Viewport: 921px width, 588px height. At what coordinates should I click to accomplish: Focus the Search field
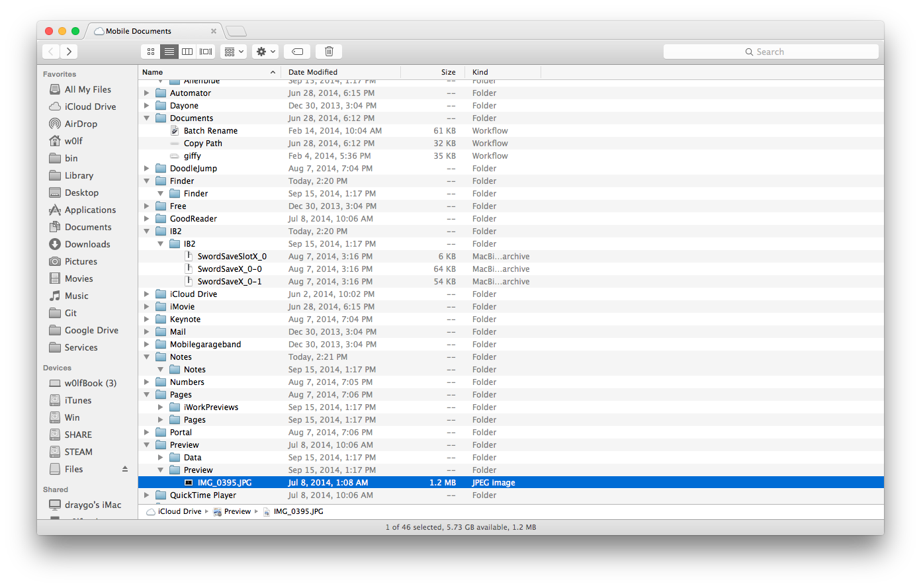771,52
